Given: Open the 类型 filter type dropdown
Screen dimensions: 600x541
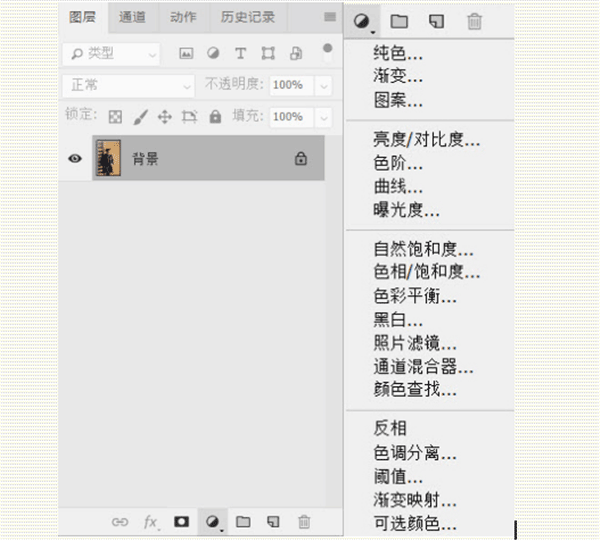Looking at the screenshot, I should coord(110,54).
